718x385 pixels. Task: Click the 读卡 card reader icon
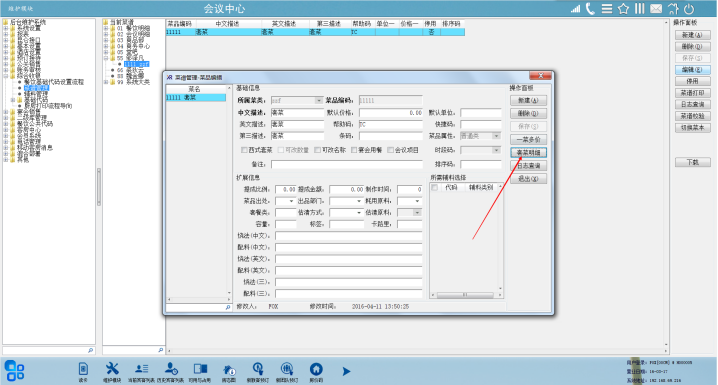click(x=83, y=369)
